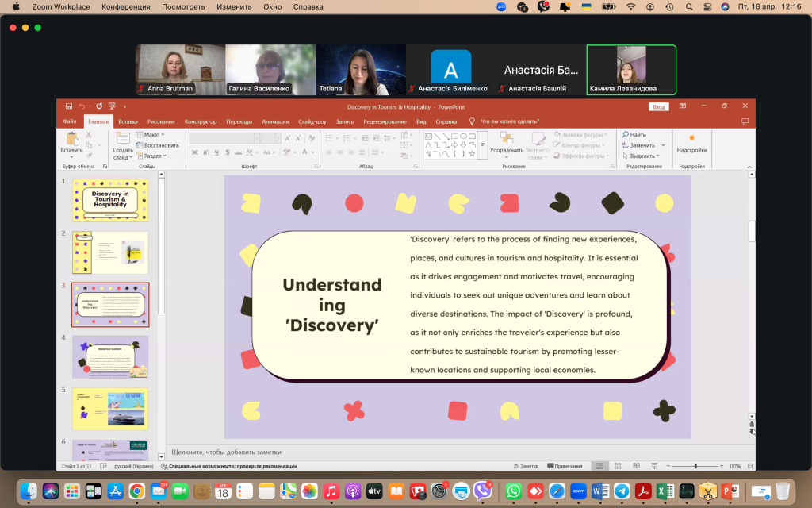Expand the Layout (Макет) dropdown
The width and height of the screenshot is (812, 508).
[x=151, y=135]
